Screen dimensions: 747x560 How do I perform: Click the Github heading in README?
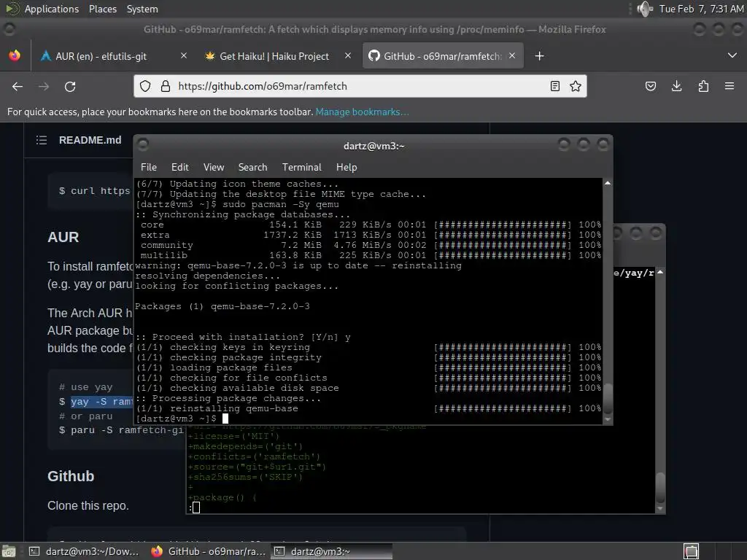coord(71,476)
